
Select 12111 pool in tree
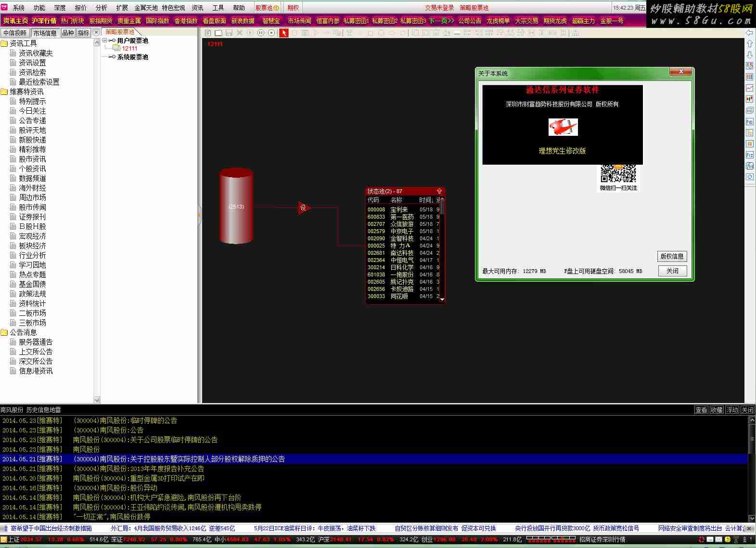click(x=129, y=49)
